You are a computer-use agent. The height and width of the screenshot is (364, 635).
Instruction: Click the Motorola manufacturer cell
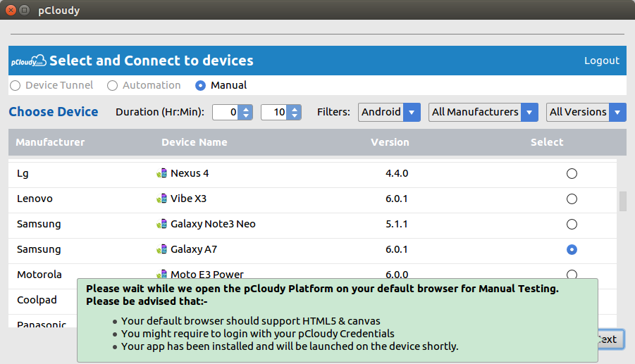tap(39, 274)
